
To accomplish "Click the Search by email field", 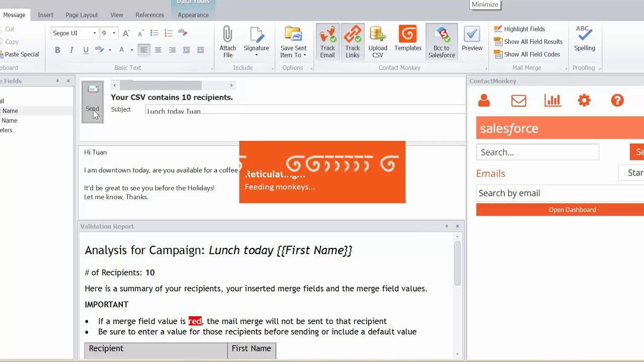I will click(553, 193).
